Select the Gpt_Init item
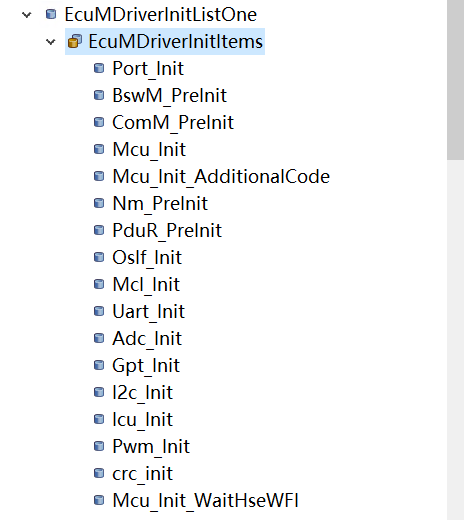The height and width of the screenshot is (520, 464). click(146, 366)
